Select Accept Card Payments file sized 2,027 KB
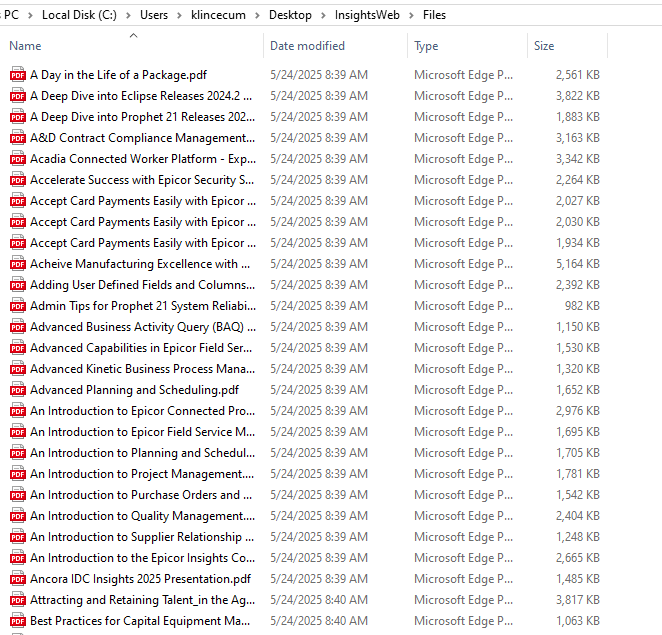The width and height of the screenshot is (662, 635). (x=143, y=201)
